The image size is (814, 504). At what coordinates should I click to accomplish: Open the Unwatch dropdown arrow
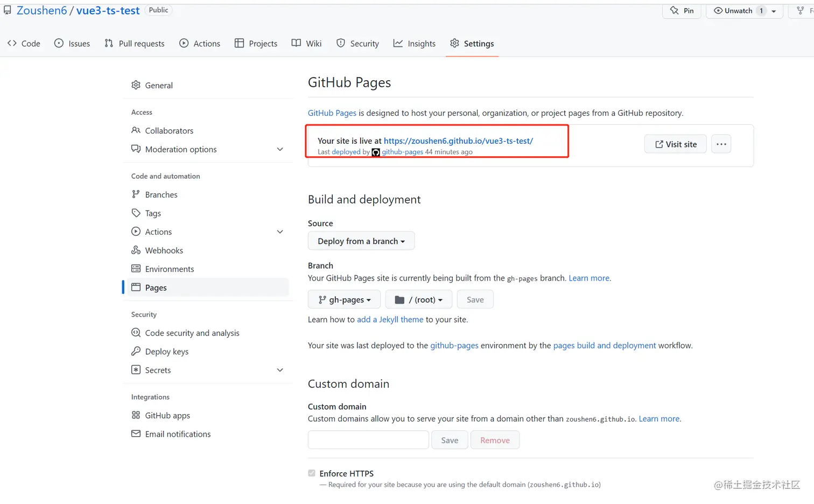point(774,11)
